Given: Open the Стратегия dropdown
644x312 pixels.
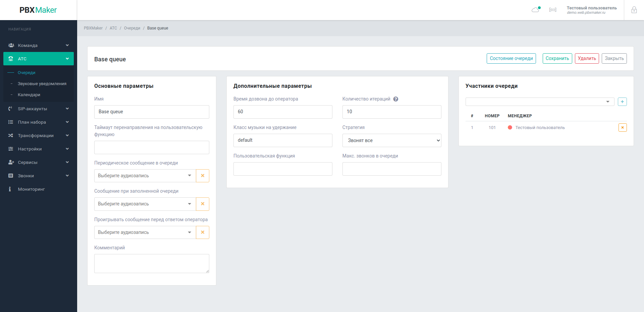Looking at the screenshot, I should point(391,141).
